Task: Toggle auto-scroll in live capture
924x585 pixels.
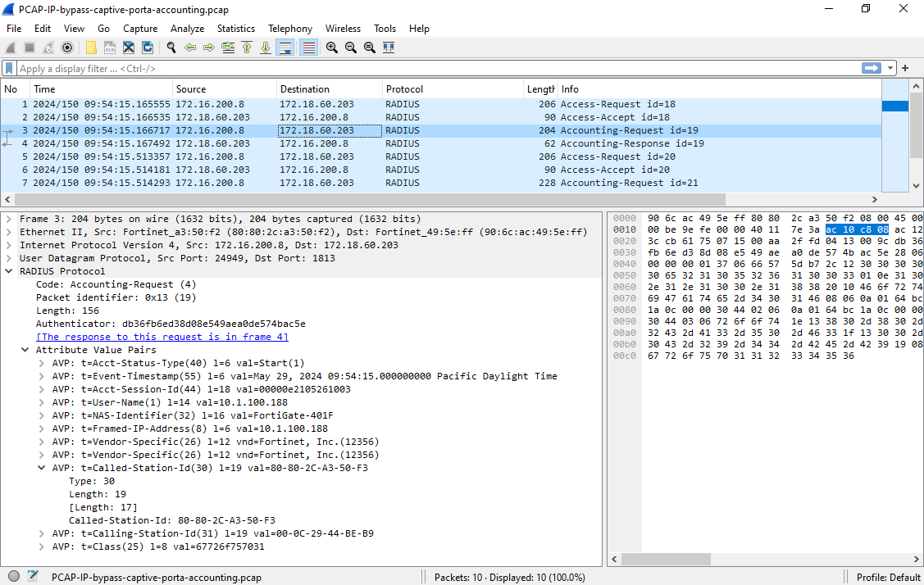Action: pos(284,48)
